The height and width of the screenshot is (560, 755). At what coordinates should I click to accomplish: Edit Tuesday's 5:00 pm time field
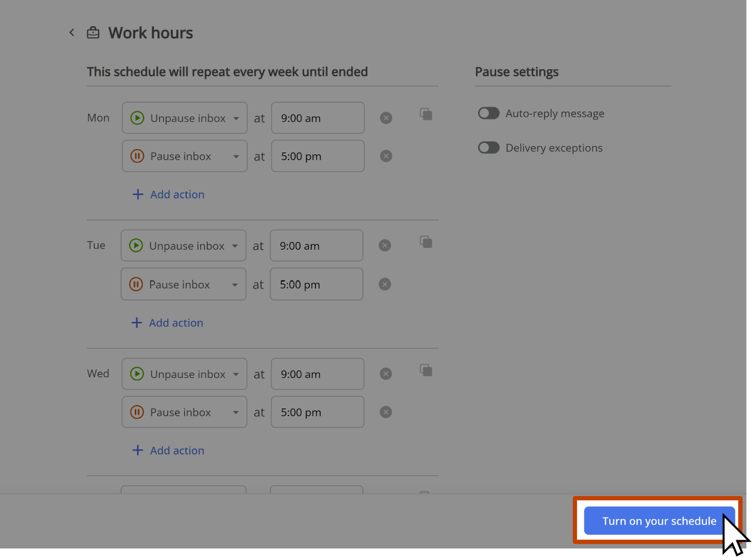click(x=316, y=284)
